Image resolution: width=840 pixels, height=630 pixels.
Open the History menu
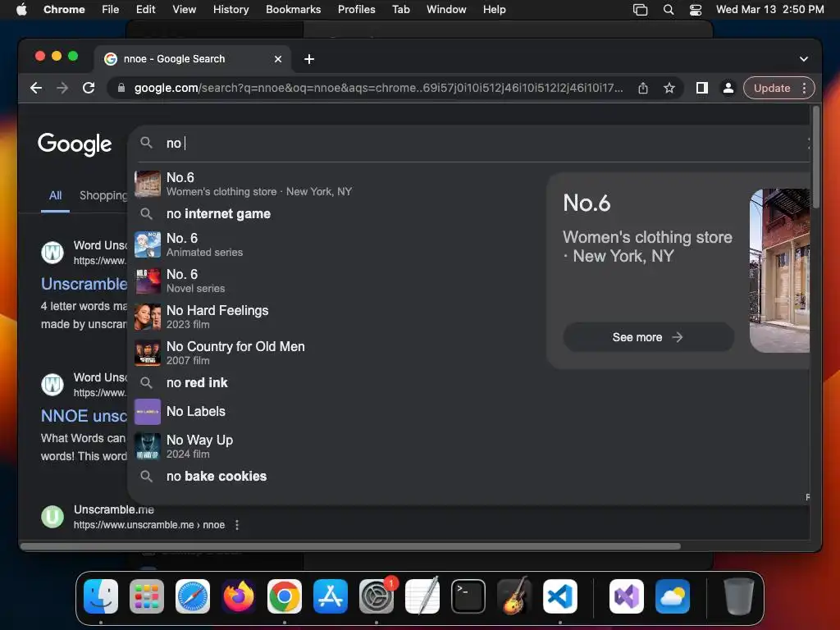pyautogui.click(x=231, y=9)
